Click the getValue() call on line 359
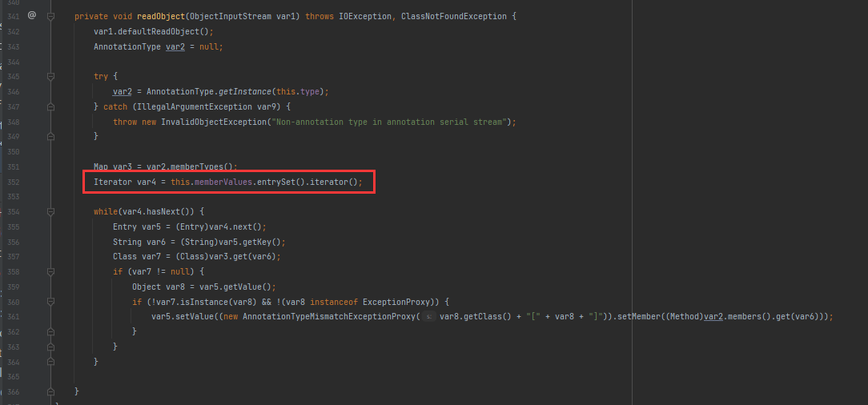 pos(247,287)
